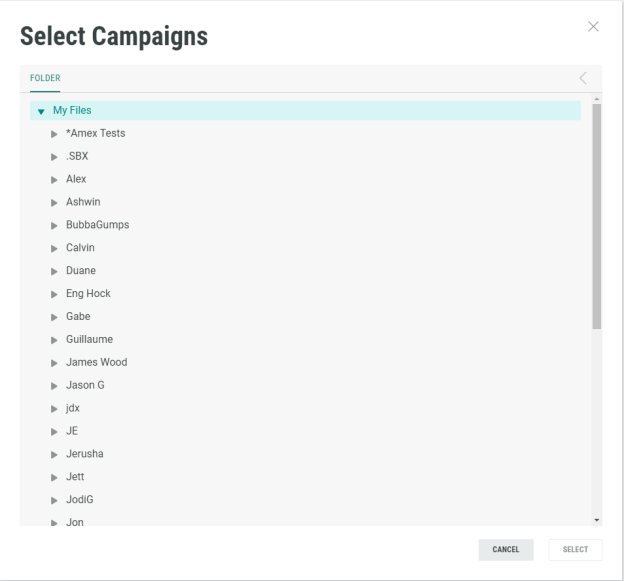This screenshot has width=624, height=581.
Task: Expand the Eng Hock folder arrow
Action: coord(55,294)
